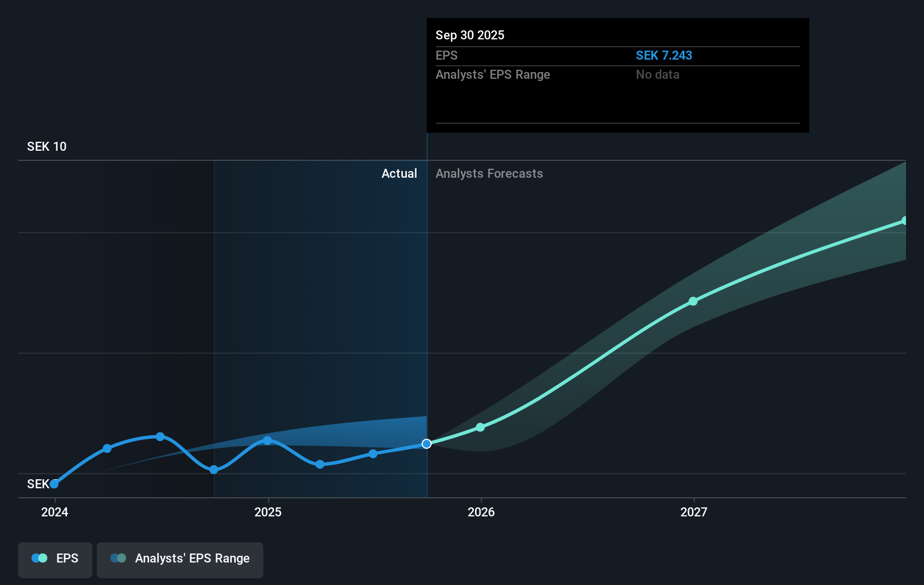
Task: Switch to the Analysts Forecasts section
Action: [x=489, y=174]
